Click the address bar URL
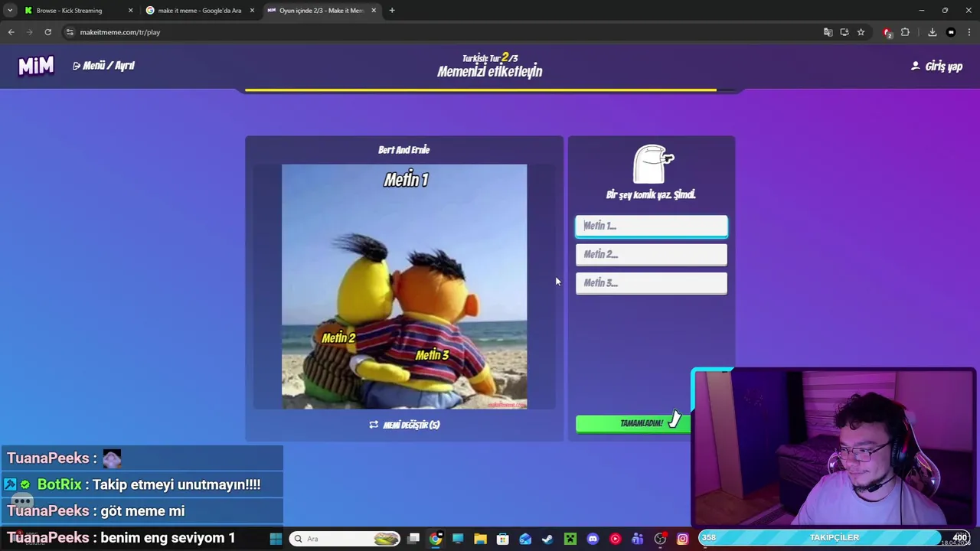 [120, 32]
